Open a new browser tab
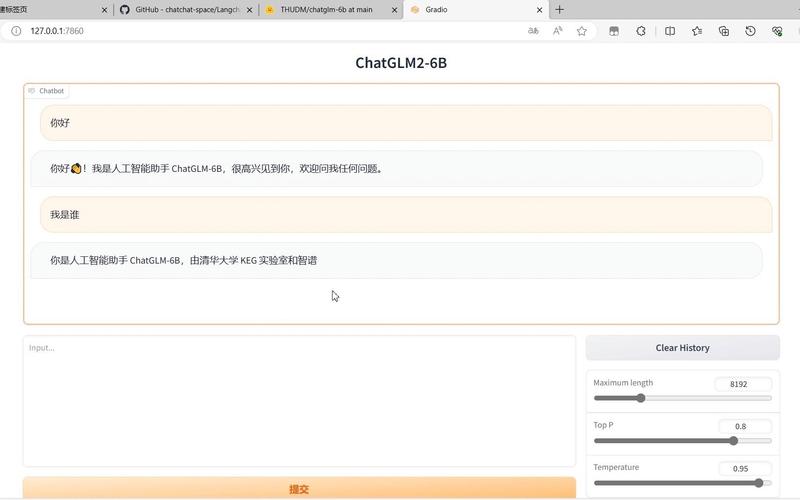The height and width of the screenshot is (500, 800). (x=560, y=10)
